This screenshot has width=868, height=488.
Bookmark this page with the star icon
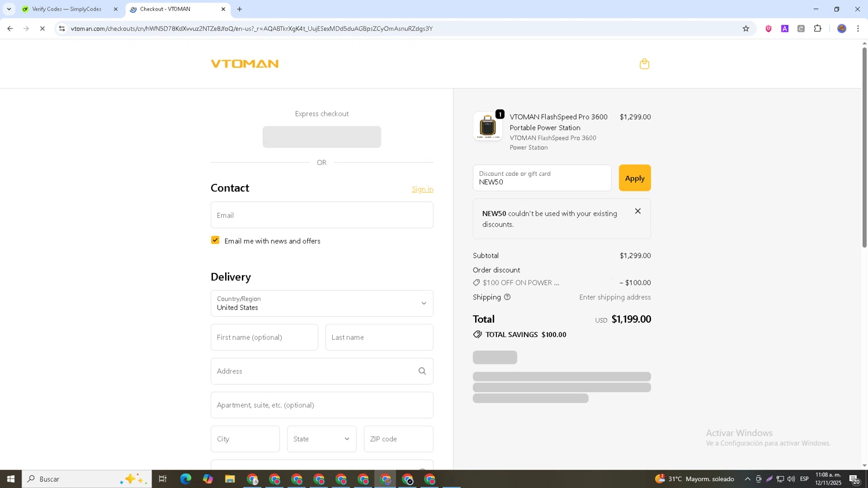click(746, 28)
